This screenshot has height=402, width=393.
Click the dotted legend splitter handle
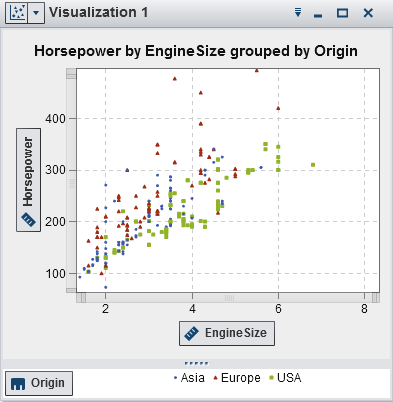click(x=197, y=363)
